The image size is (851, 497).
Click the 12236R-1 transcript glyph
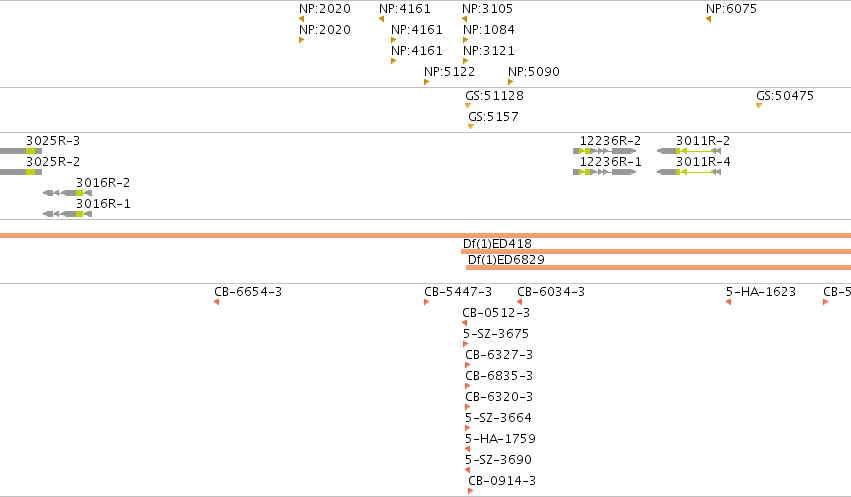[x=605, y=172]
